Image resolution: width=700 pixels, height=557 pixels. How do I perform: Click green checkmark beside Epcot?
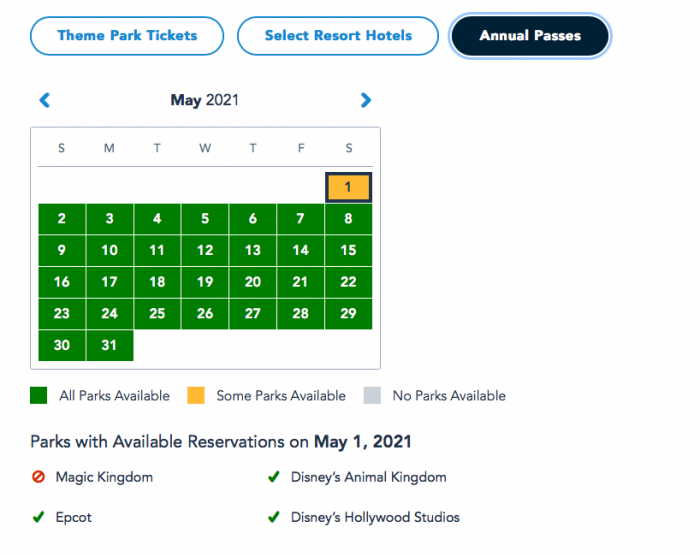pos(38,518)
